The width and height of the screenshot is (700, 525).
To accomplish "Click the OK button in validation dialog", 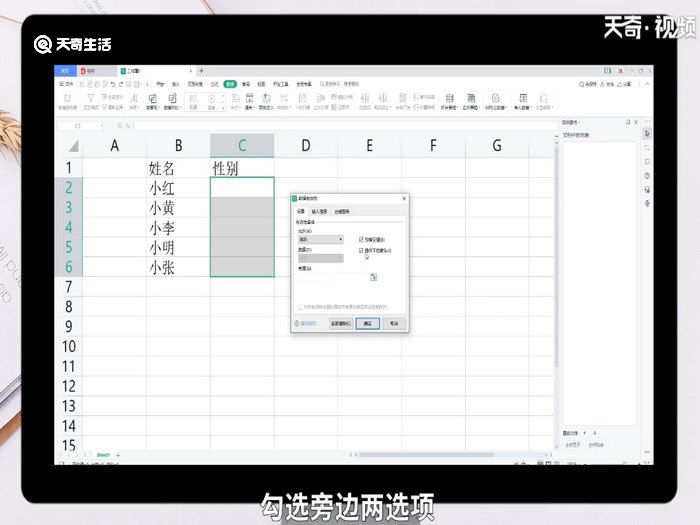I will [367, 323].
